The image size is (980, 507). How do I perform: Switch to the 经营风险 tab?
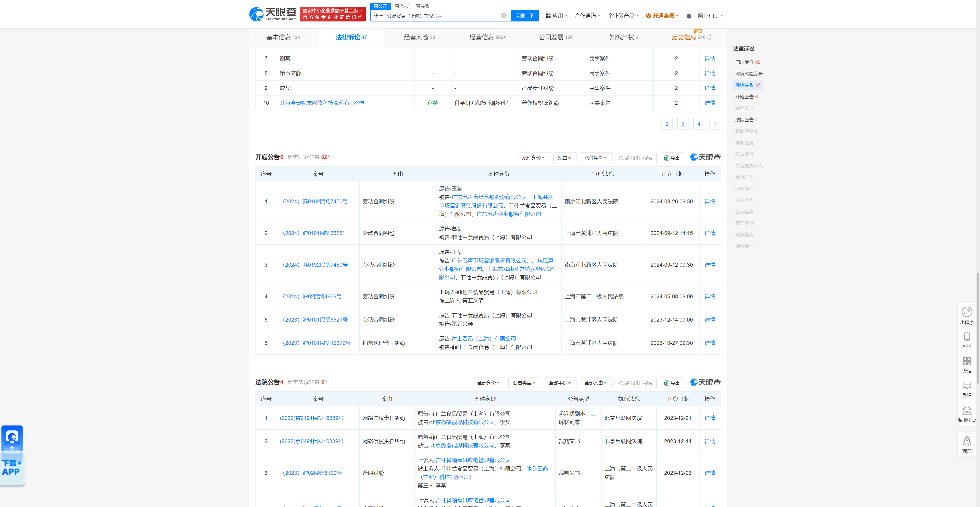coord(419,37)
